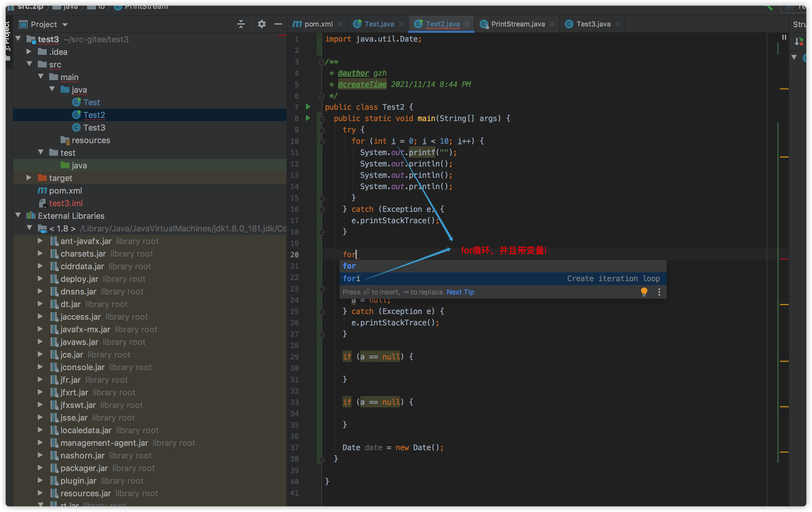Click the collapse-all icon in Project panel
812x512 pixels.
[241, 24]
